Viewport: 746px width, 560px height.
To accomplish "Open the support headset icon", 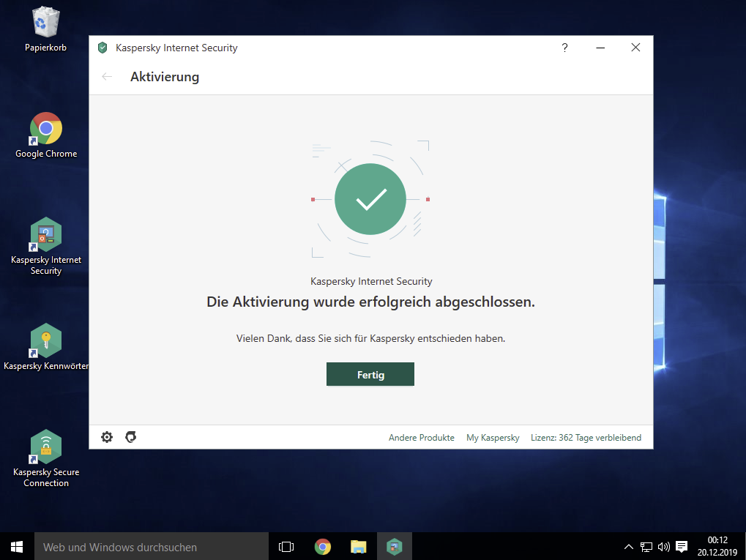I will [131, 437].
